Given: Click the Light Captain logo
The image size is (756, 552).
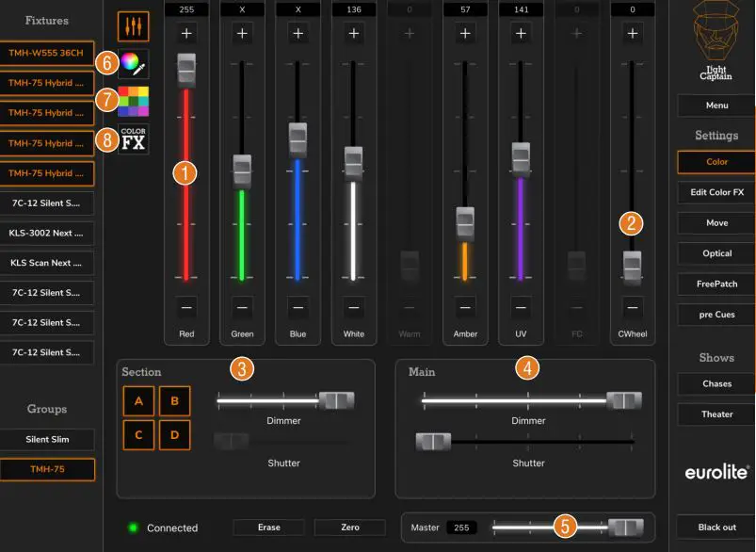Looking at the screenshot, I should (716, 41).
